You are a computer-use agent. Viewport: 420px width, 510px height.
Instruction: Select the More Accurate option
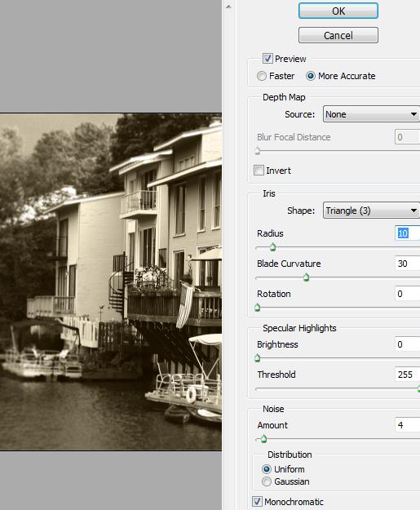click(311, 76)
